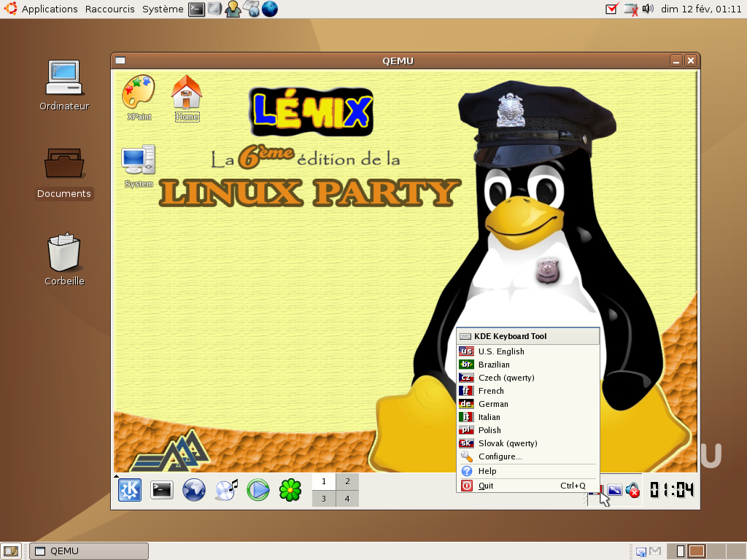Open the Raccourcis menu
Screen dimensions: 747x560
click(x=109, y=9)
